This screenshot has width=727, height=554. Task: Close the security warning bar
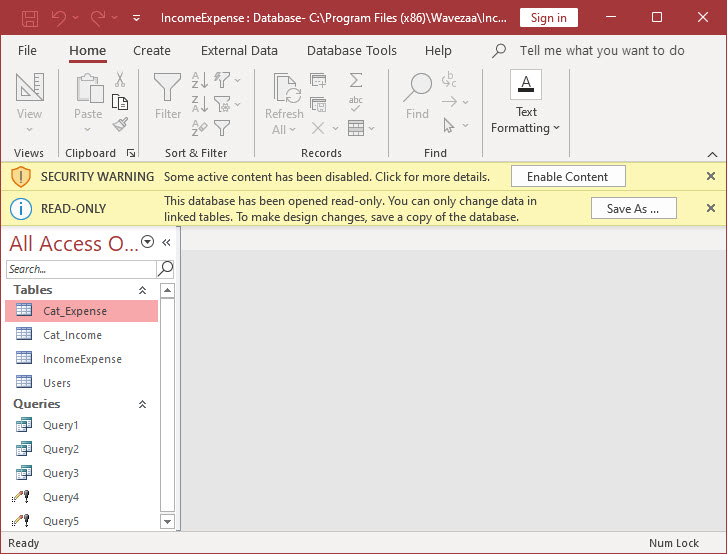(x=711, y=176)
